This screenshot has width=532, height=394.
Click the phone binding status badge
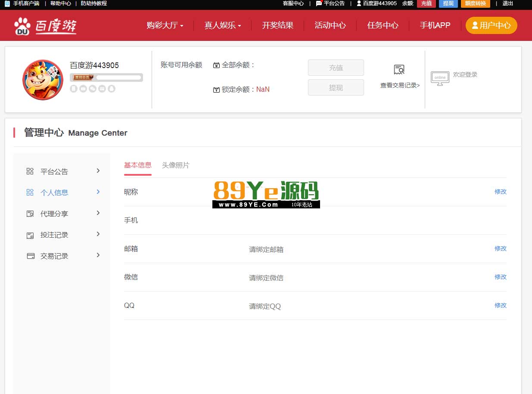click(x=74, y=89)
